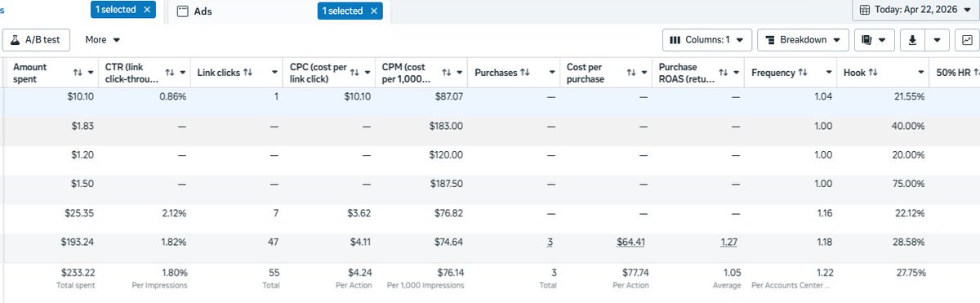Open Link clicks column options arrow
The image size is (980, 303).
coord(274,73)
